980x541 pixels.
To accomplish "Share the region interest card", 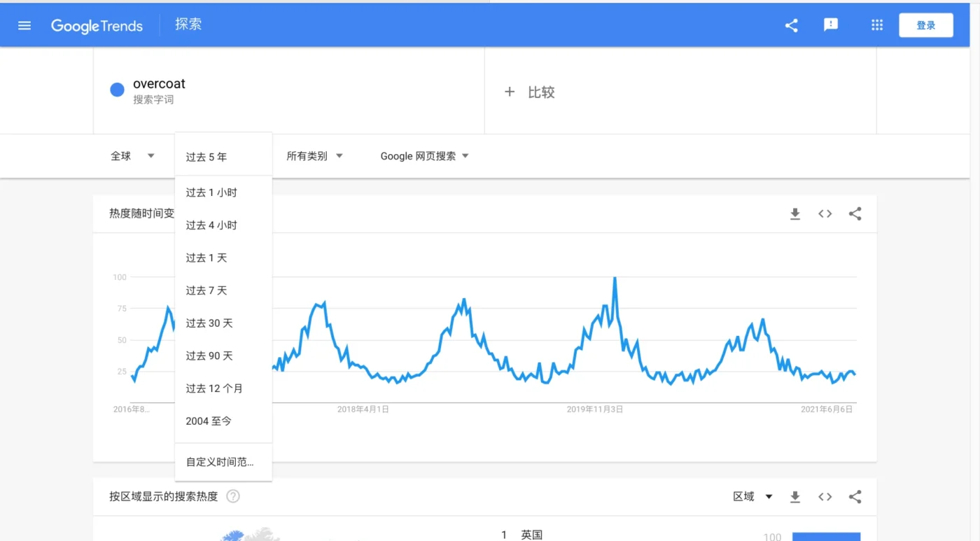I will click(855, 497).
